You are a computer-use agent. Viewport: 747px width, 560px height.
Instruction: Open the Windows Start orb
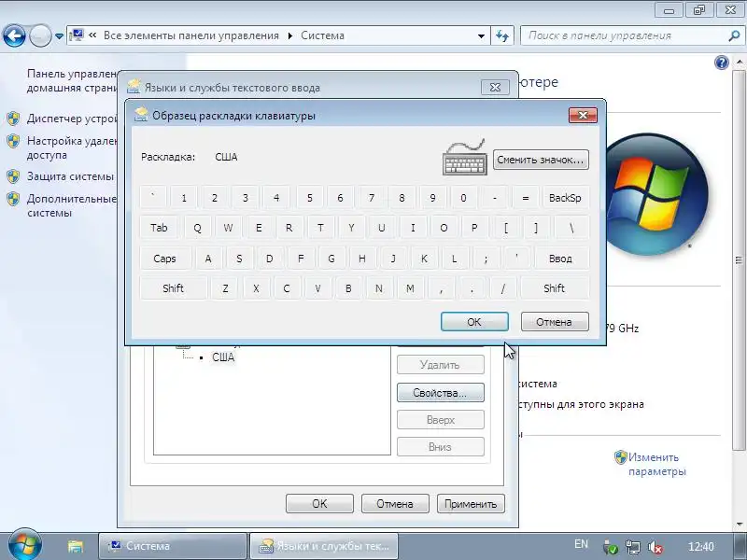tap(24, 545)
